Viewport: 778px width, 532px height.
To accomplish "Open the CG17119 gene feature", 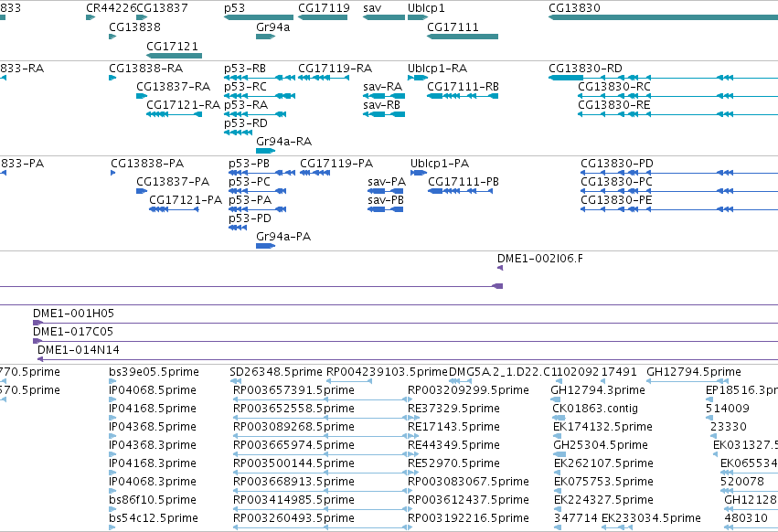I will click(323, 17).
